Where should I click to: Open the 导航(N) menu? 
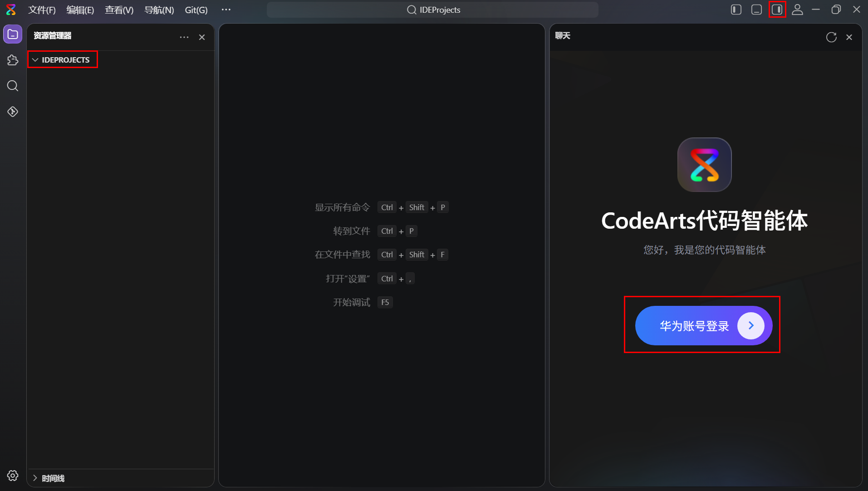click(159, 10)
